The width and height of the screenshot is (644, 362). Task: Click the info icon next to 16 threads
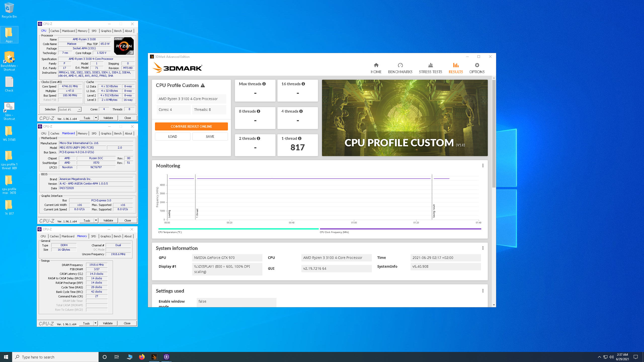[303, 84]
